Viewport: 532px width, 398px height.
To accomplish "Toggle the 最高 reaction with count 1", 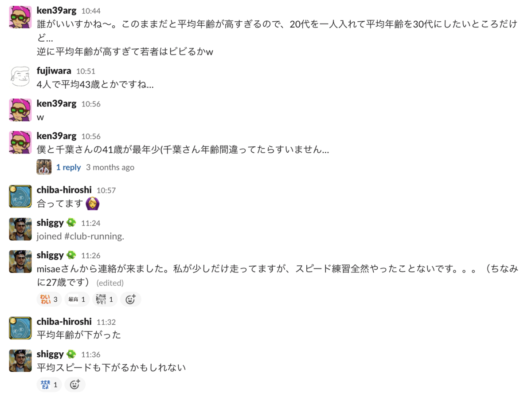I will (x=77, y=299).
